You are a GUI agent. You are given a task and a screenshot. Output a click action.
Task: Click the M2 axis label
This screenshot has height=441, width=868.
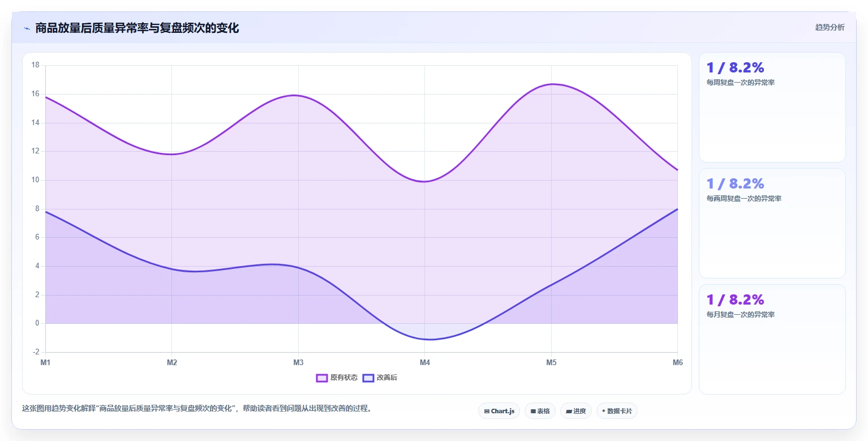[172, 362]
